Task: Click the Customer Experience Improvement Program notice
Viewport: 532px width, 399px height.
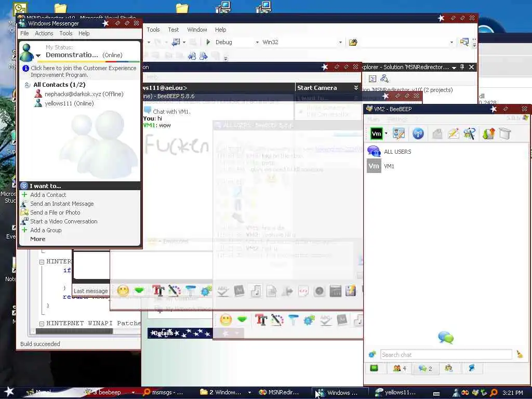Action: pyautogui.click(x=80, y=71)
